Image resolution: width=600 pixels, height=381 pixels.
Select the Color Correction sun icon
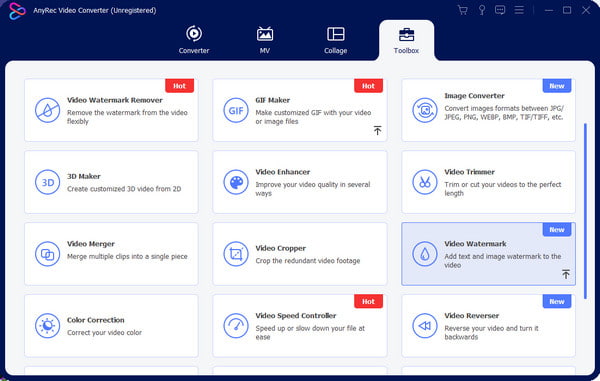[47, 326]
